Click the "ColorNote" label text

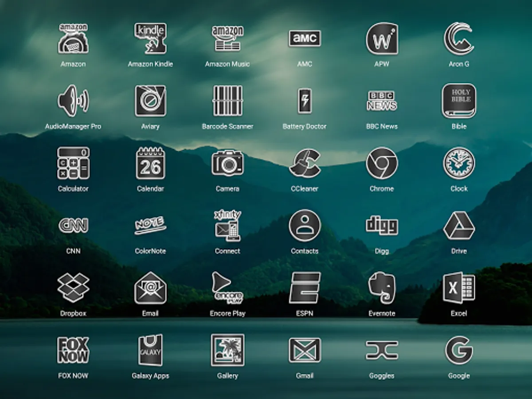click(x=150, y=251)
